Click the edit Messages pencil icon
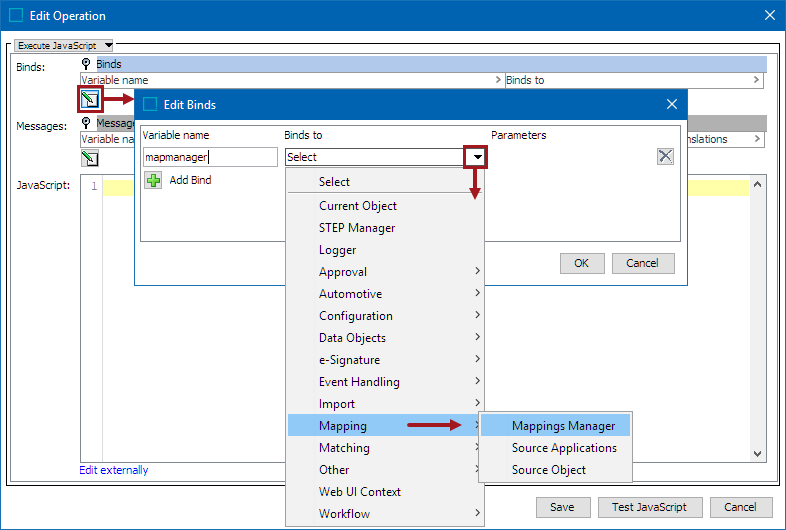The width and height of the screenshot is (786, 530). point(90,158)
